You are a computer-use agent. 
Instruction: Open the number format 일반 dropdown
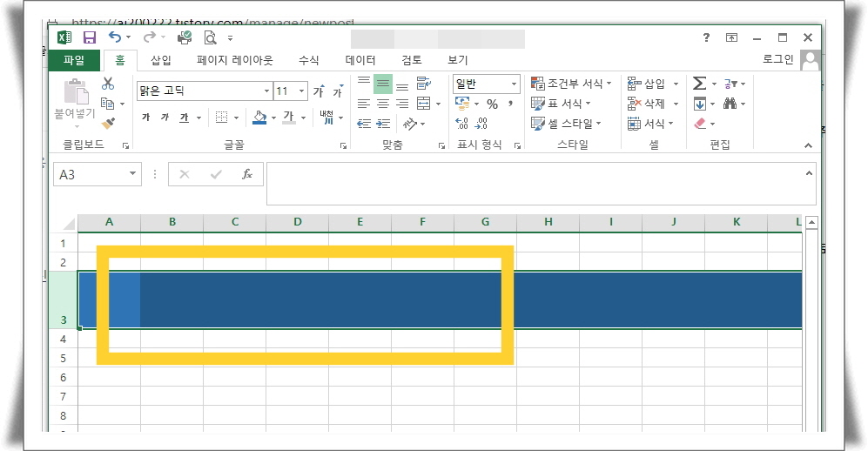click(514, 84)
